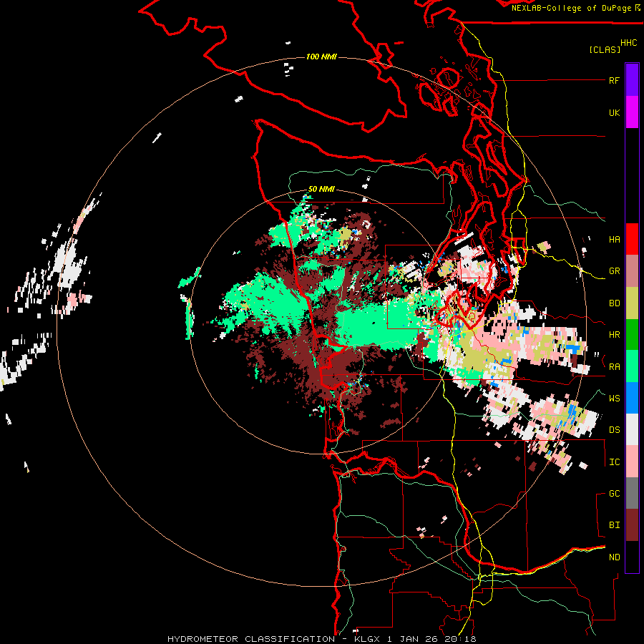The image size is (644, 644).
Task: Click the DS white legend swatch
Action: (x=632, y=429)
